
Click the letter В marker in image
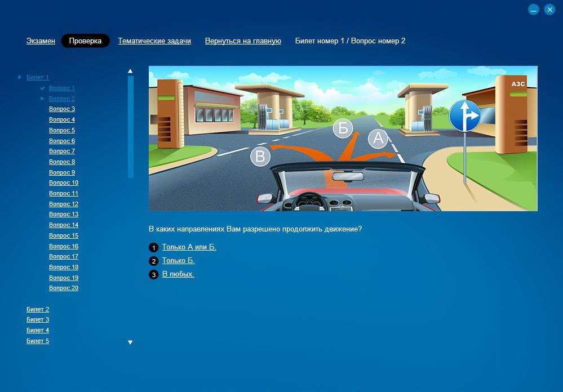(x=260, y=156)
